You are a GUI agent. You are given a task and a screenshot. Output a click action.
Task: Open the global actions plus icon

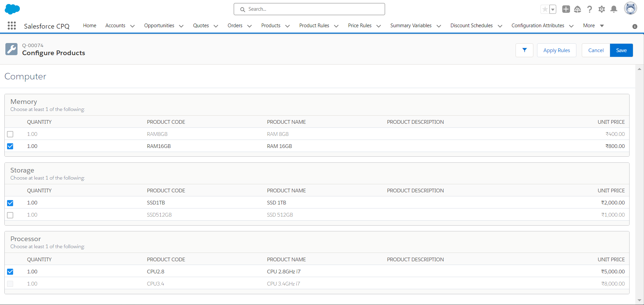[566, 9]
